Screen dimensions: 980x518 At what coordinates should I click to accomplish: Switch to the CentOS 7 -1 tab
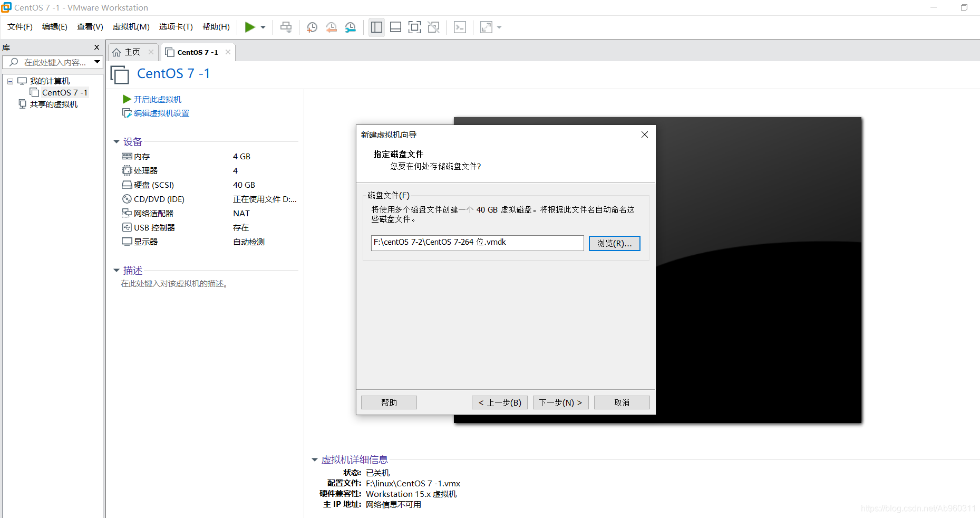(197, 52)
